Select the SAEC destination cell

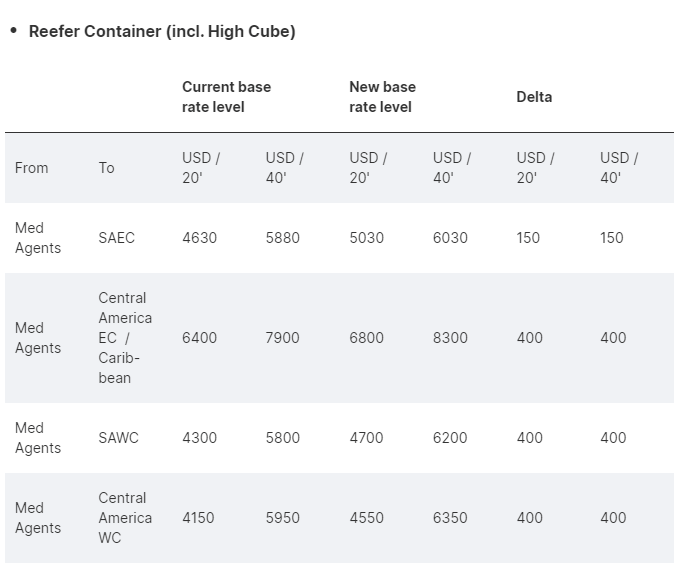click(116, 238)
